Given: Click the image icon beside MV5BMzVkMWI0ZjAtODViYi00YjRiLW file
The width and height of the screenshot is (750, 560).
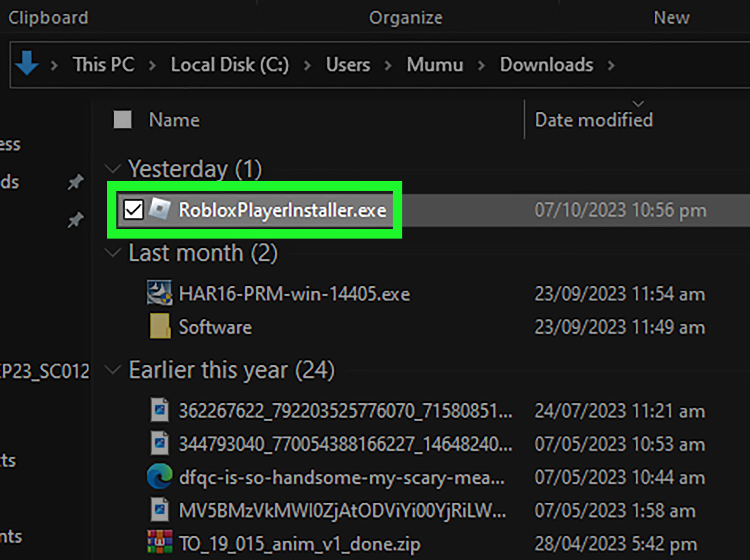Looking at the screenshot, I should click(160, 509).
